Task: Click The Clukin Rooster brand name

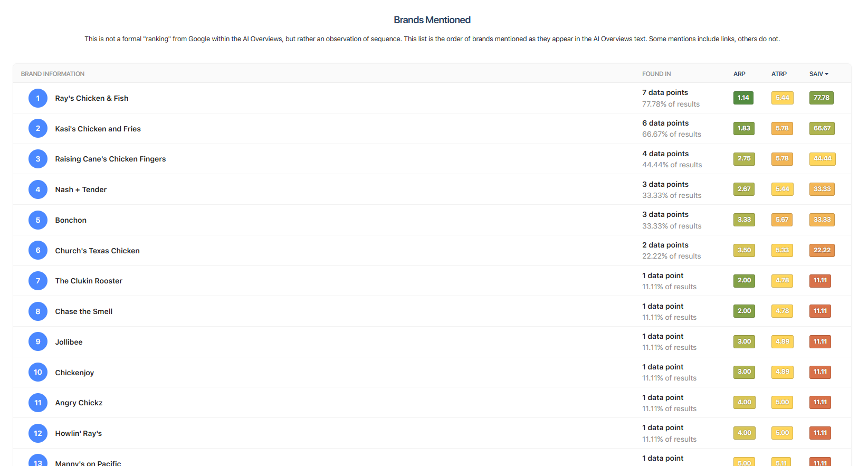Action: point(89,281)
